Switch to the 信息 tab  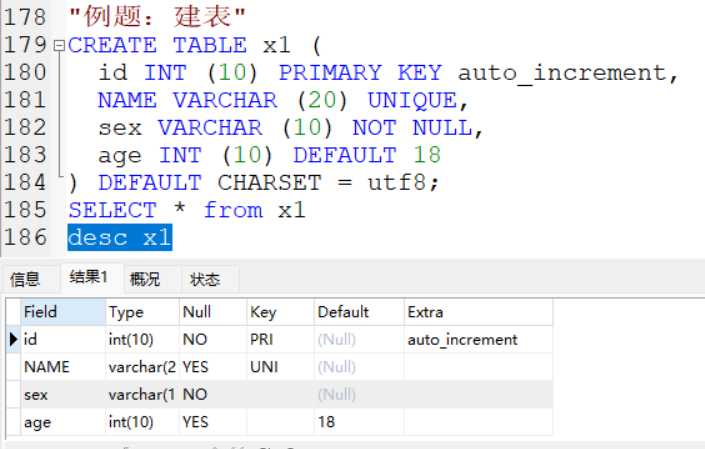pos(31,279)
